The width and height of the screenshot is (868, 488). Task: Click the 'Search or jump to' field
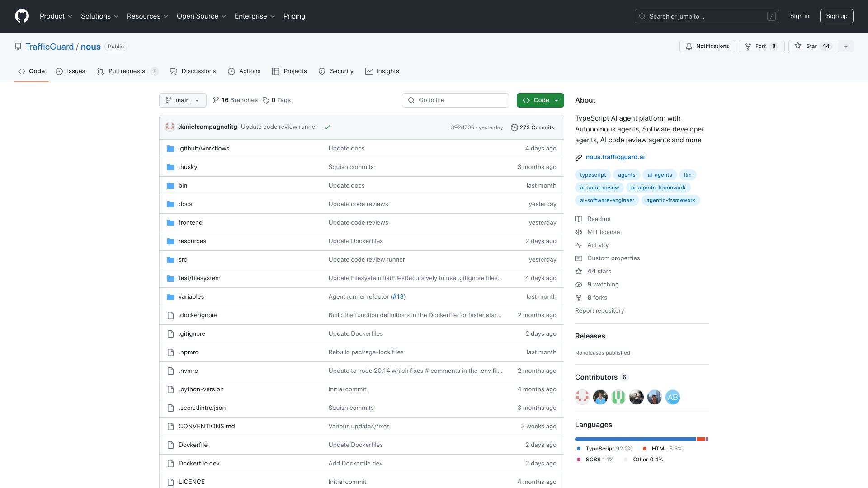pyautogui.click(x=707, y=16)
